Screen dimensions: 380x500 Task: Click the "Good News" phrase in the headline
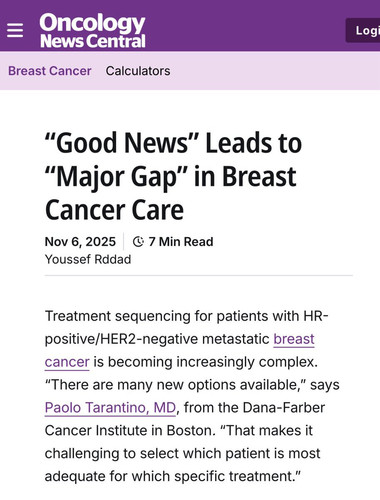[x=122, y=143]
